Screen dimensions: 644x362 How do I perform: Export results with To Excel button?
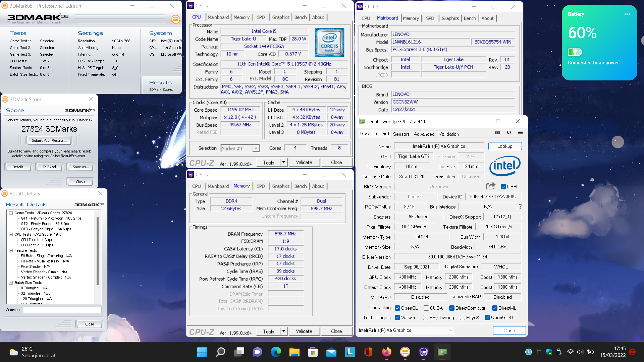point(49,167)
